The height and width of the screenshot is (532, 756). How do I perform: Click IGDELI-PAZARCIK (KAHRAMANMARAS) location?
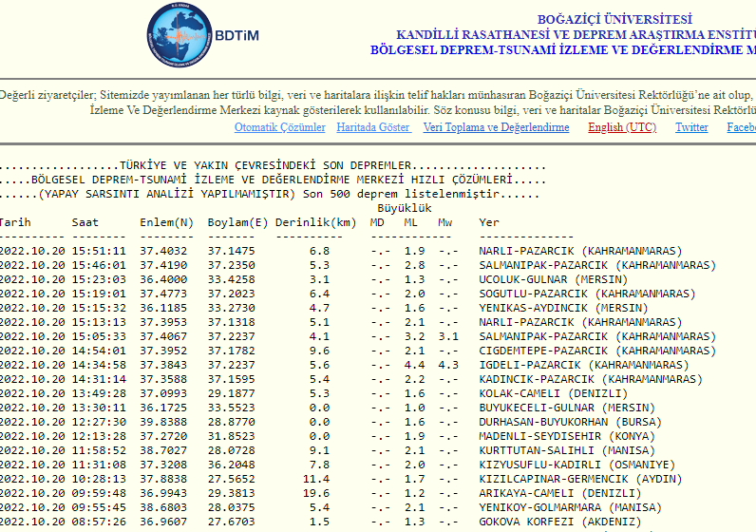584,365
